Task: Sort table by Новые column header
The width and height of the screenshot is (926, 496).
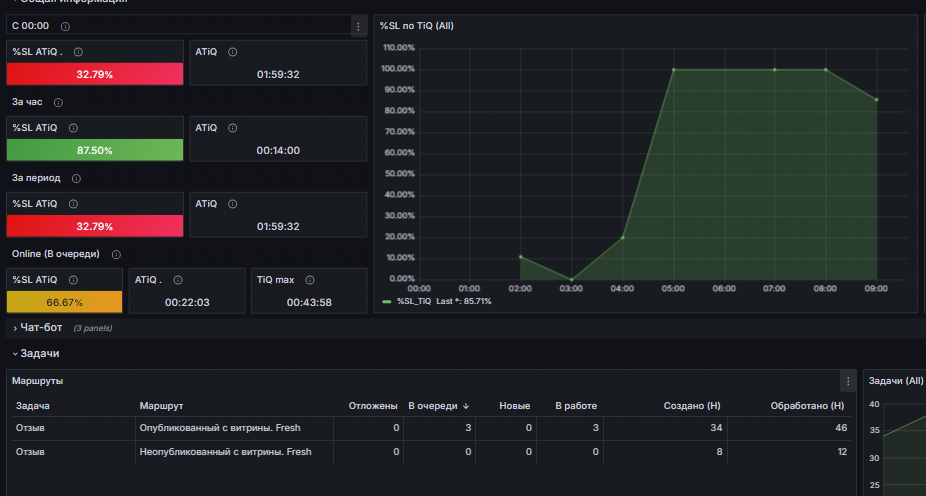Action: pyautogui.click(x=514, y=406)
